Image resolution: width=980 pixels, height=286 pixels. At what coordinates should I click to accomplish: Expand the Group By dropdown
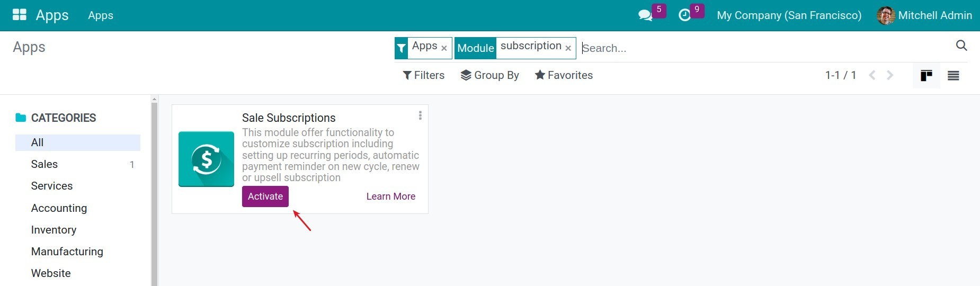[489, 75]
